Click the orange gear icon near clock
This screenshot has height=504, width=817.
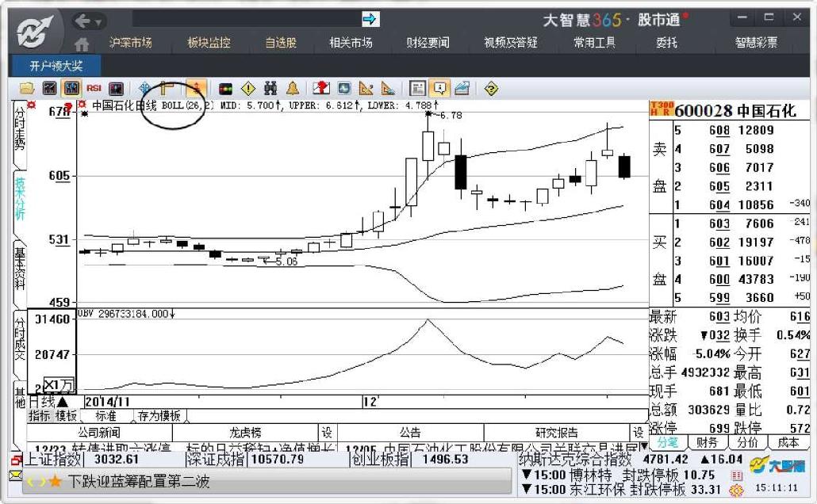(x=736, y=490)
